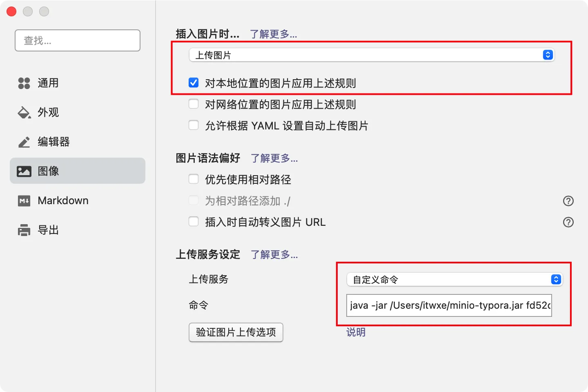Tick the 优先使用相对路径 checkbox
The height and width of the screenshot is (392, 588).
tap(194, 179)
